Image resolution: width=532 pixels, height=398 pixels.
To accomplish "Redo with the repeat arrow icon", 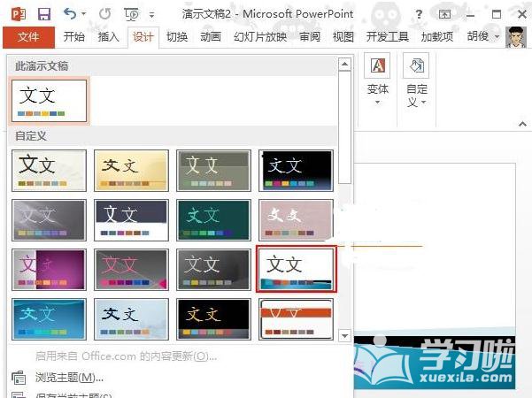I will (x=105, y=14).
